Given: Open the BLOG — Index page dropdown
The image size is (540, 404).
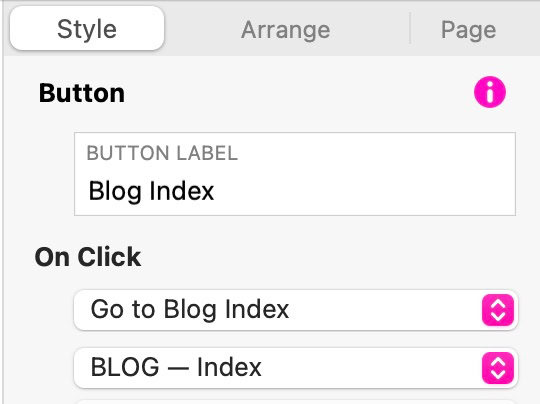Looking at the screenshot, I should [296, 368].
